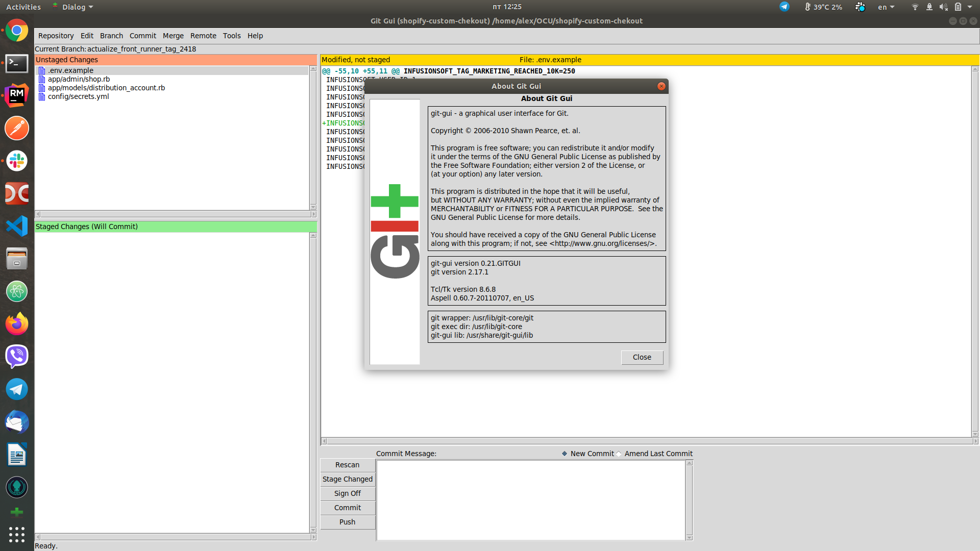
Task: Select Amend Last Commit radio button
Action: (x=619, y=454)
